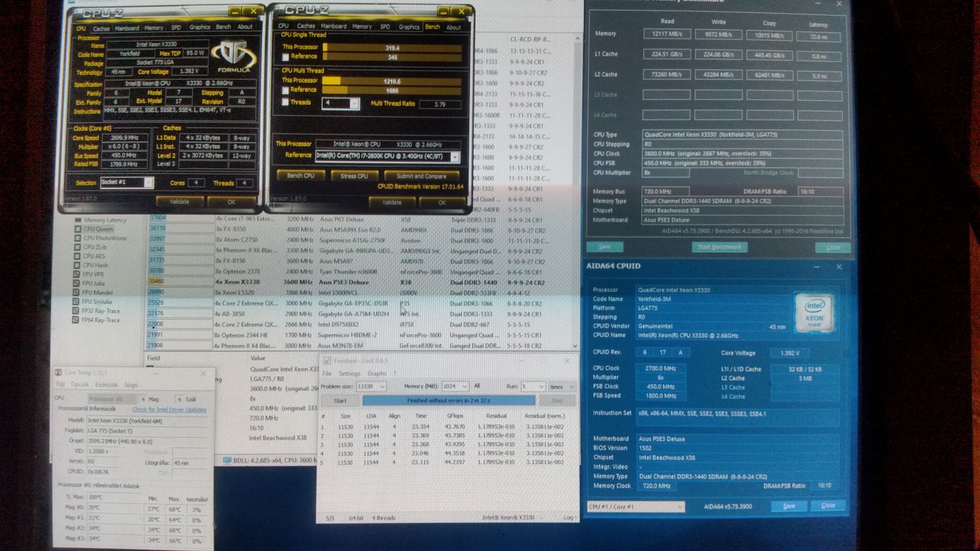
Task: Open the LinX Memory (MiB) dropdown
Action: tap(464, 386)
